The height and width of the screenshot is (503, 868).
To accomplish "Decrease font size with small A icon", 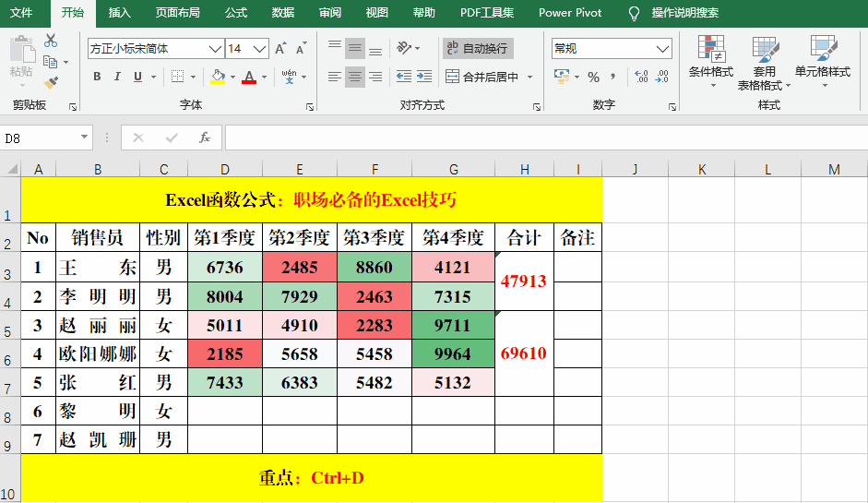I will 301,49.
